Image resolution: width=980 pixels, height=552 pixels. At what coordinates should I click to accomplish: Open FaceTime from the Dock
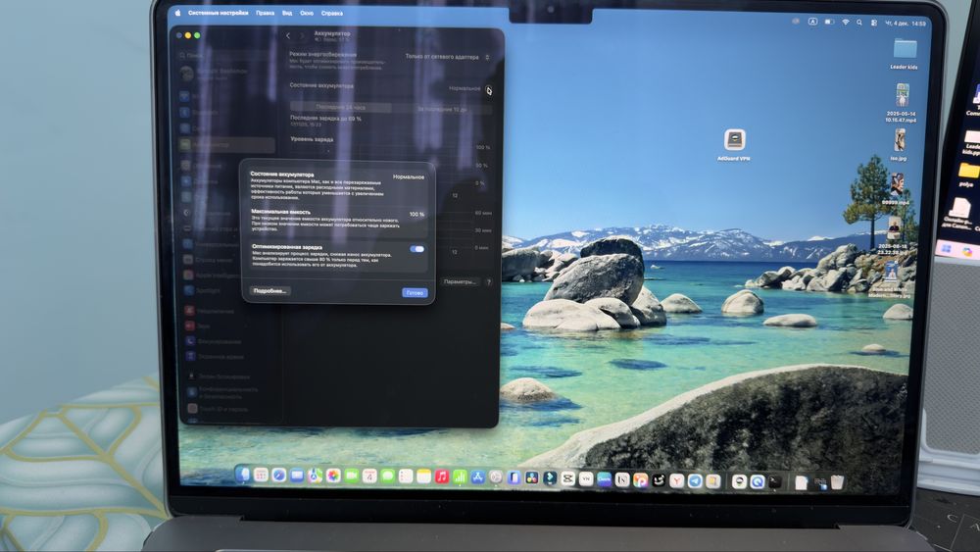click(x=351, y=476)
